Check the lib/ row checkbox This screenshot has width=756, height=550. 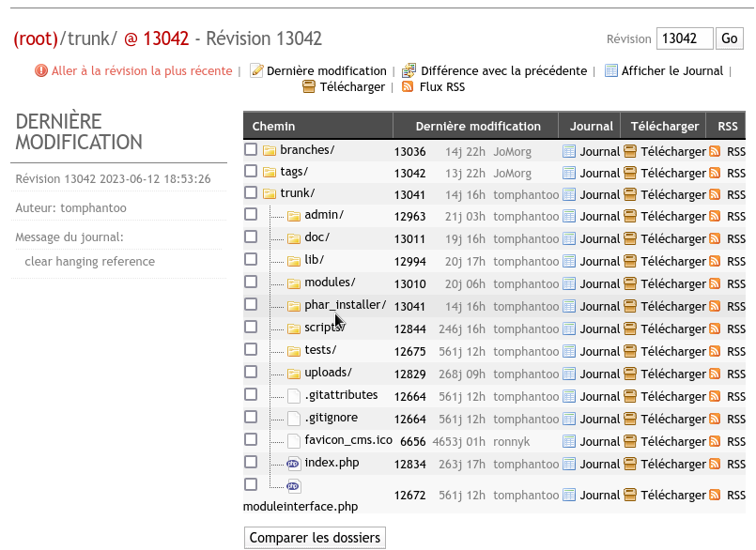[x=251, y=259]
